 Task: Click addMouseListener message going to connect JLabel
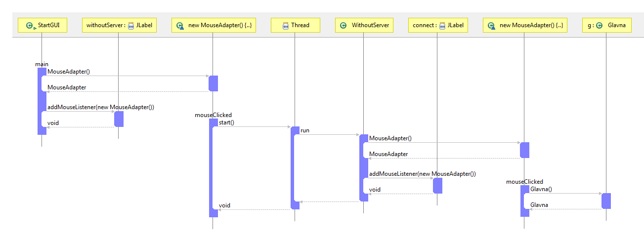(422, 174)
